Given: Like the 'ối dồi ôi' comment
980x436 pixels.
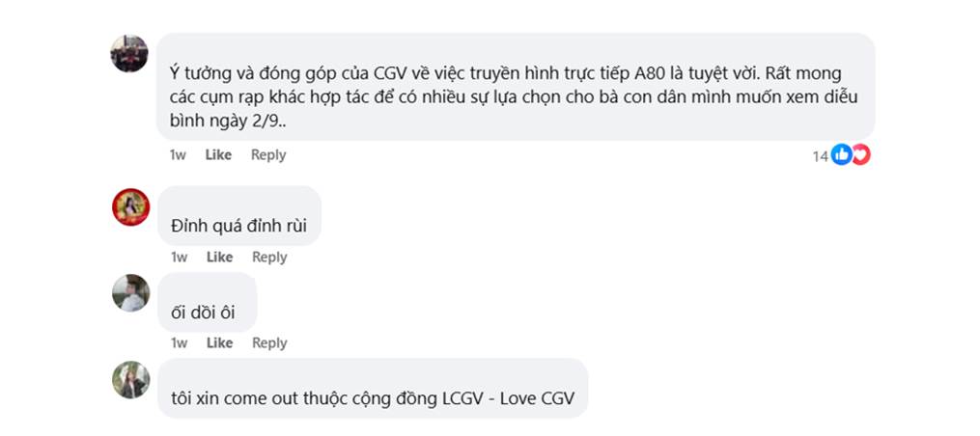Looking at the screenshot, I should [x=219, y=343].
